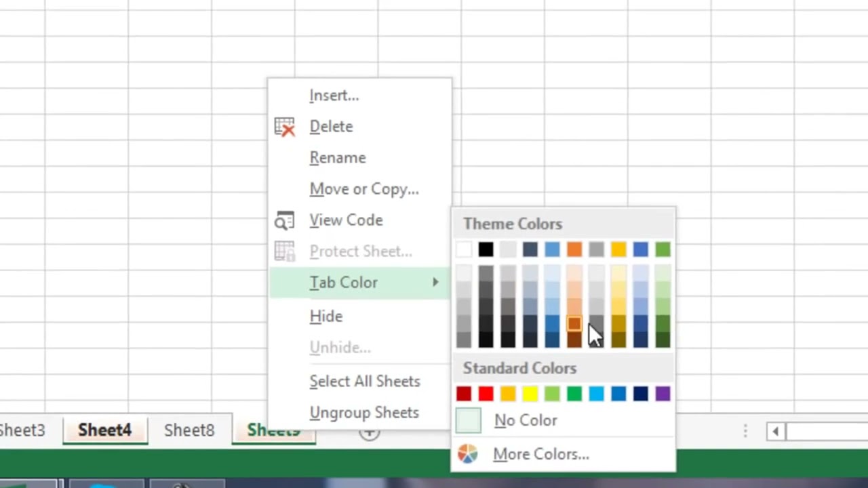Choose the darkest gold theme shade
868x488 pixels.
(618, 340)
